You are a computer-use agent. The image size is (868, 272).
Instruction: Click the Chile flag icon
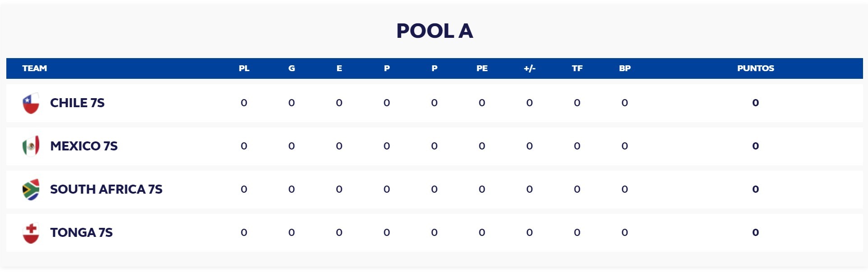[x=31, y=103]
